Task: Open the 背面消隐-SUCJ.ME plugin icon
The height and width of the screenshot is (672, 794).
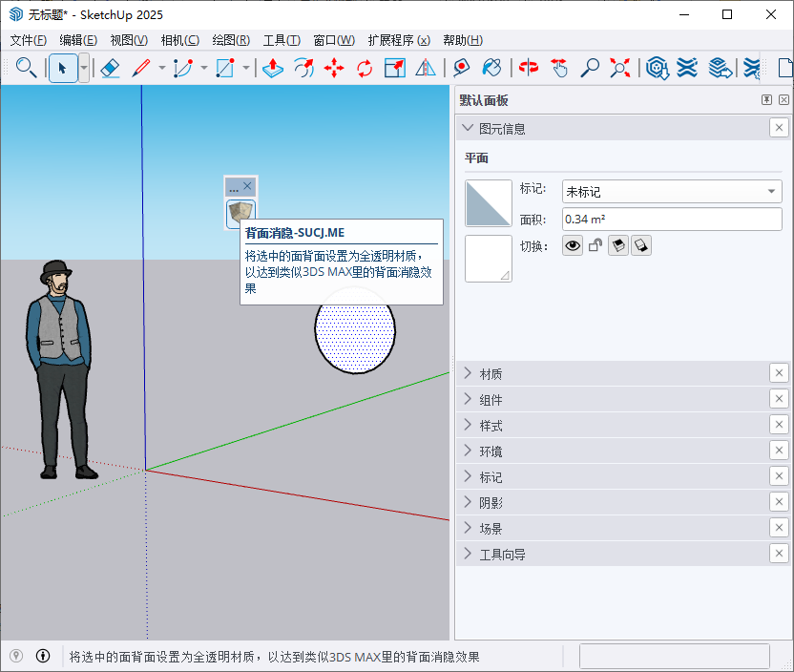Action: [x=240, y=213]
